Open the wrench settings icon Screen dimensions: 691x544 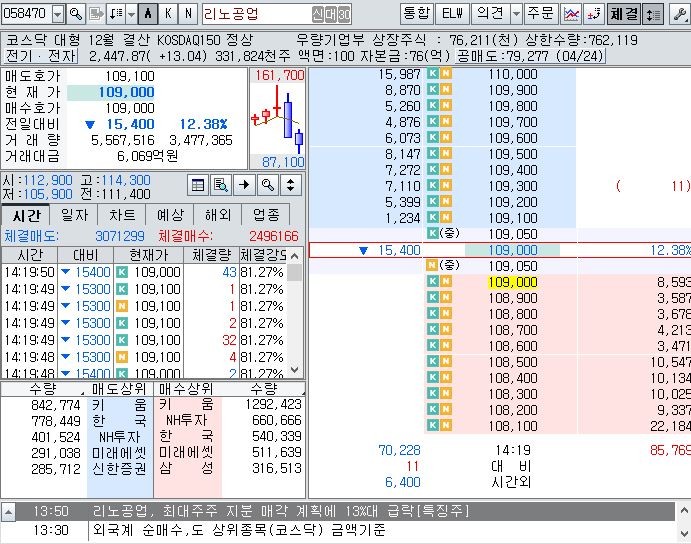click(679, 14)
